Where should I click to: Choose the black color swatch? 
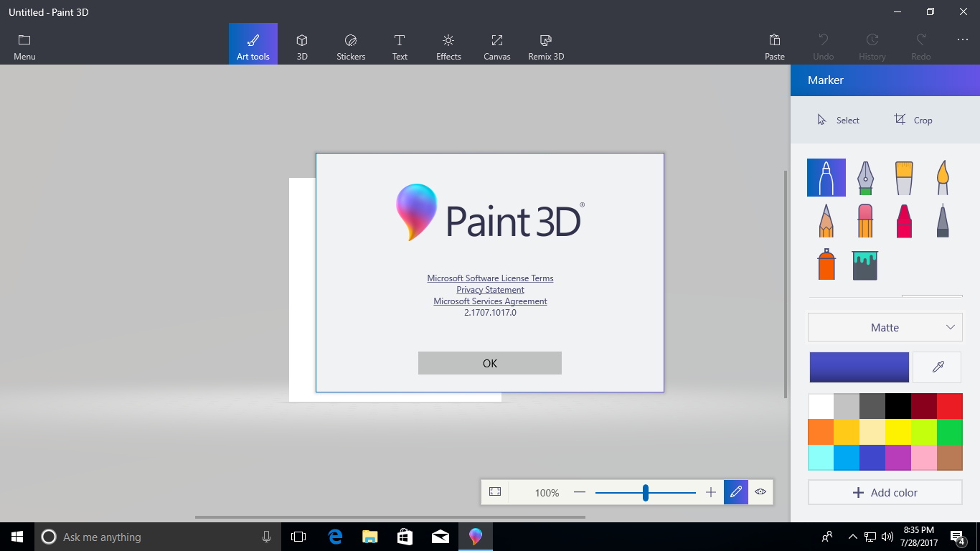(x=898, y=406)
